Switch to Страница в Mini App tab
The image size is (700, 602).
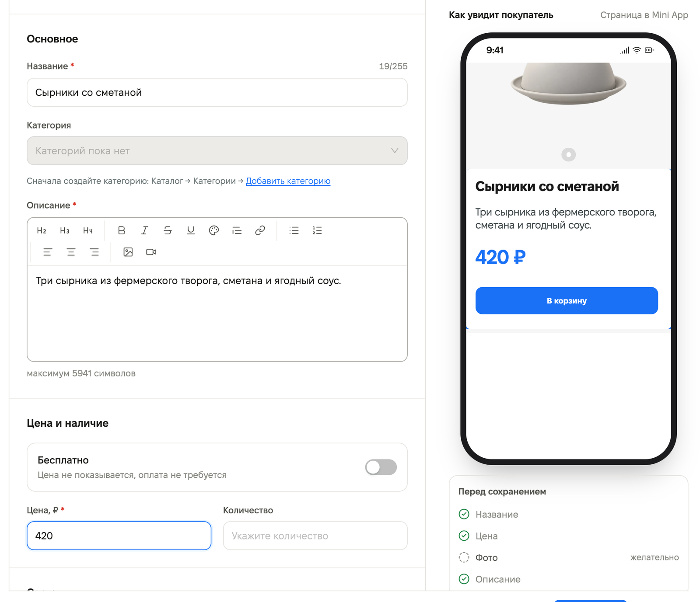click(644, 15)
